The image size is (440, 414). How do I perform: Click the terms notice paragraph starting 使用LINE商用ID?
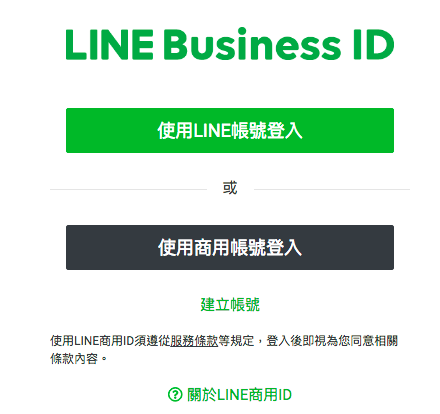[x=224, y=350]
